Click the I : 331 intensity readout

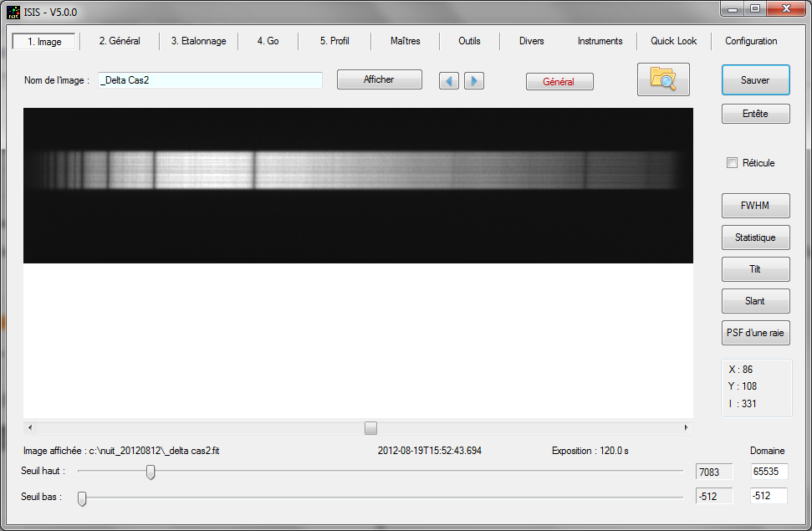click(743, 404)
